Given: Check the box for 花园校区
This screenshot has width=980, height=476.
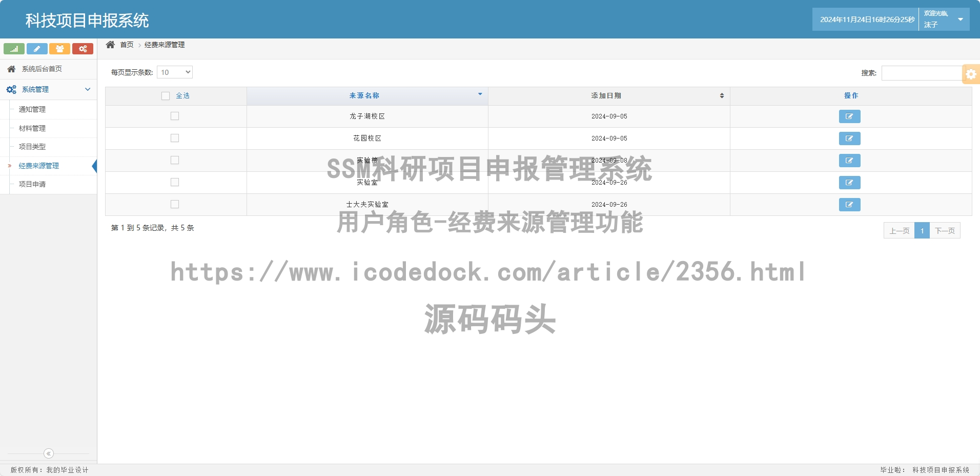Looking at the screenshot, I should (175, 138).
